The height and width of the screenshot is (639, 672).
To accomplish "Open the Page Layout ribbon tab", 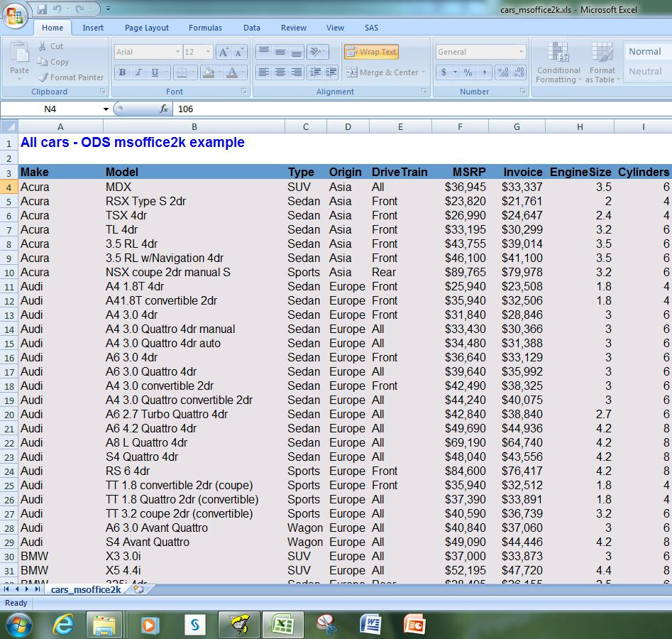I will pos(147,28).
